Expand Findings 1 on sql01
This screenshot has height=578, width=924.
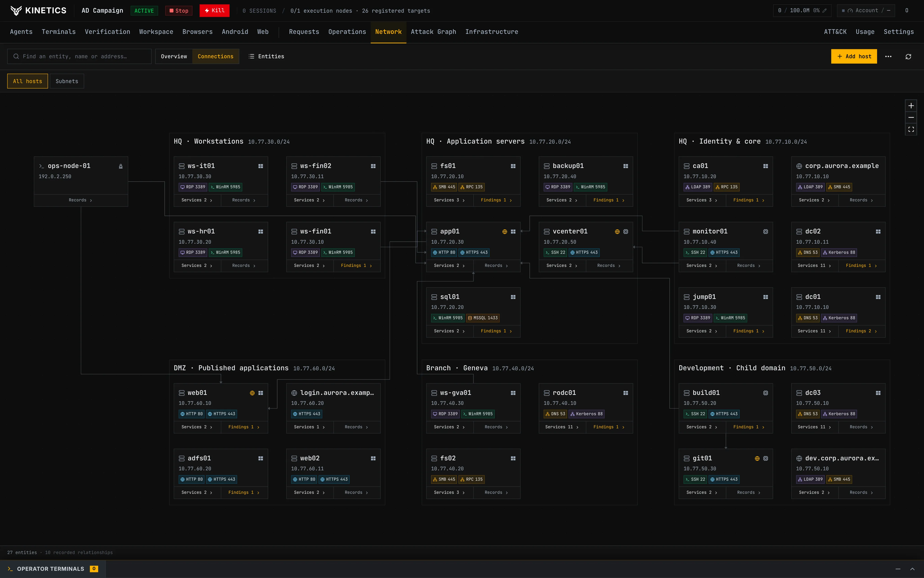pos(496,331)
